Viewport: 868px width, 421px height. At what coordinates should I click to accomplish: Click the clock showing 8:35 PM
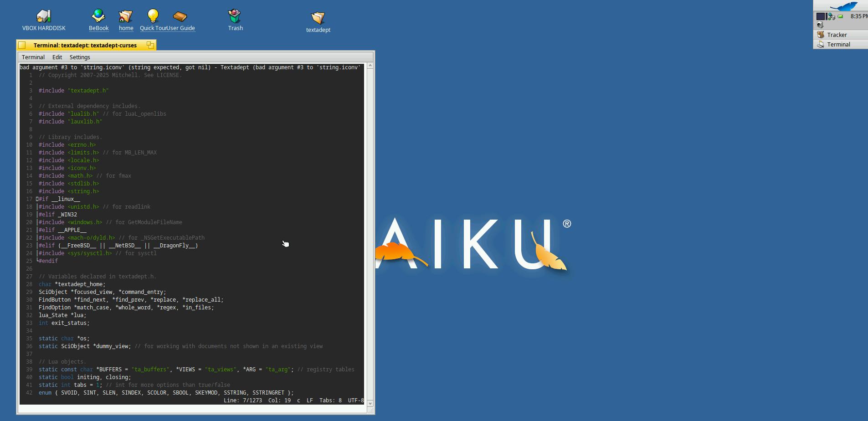pyautogui.click(x=858, y=16)
